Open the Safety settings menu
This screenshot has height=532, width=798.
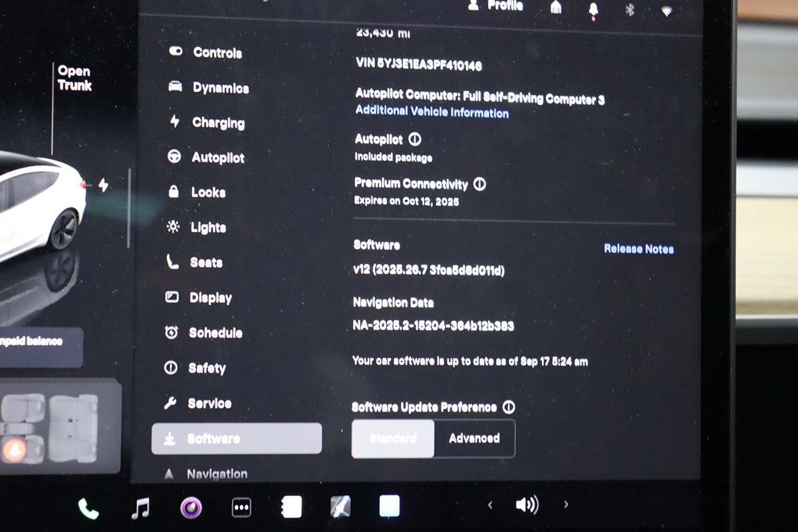(x=194, y=368)
